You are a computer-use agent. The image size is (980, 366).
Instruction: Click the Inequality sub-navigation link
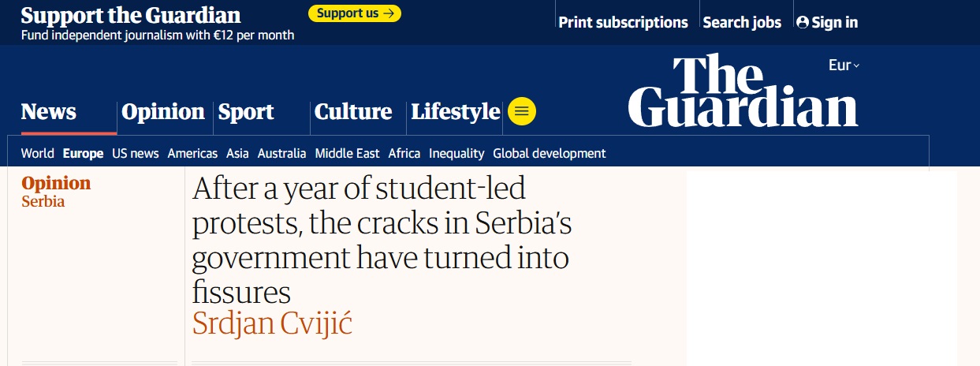456,153
